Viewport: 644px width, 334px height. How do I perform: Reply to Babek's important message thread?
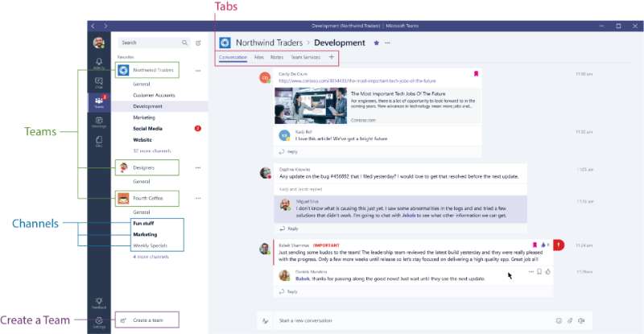[x=288, y=291]
